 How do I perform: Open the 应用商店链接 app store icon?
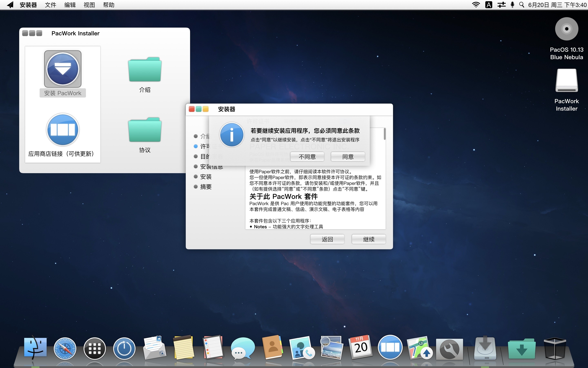[x=63, y=129]
